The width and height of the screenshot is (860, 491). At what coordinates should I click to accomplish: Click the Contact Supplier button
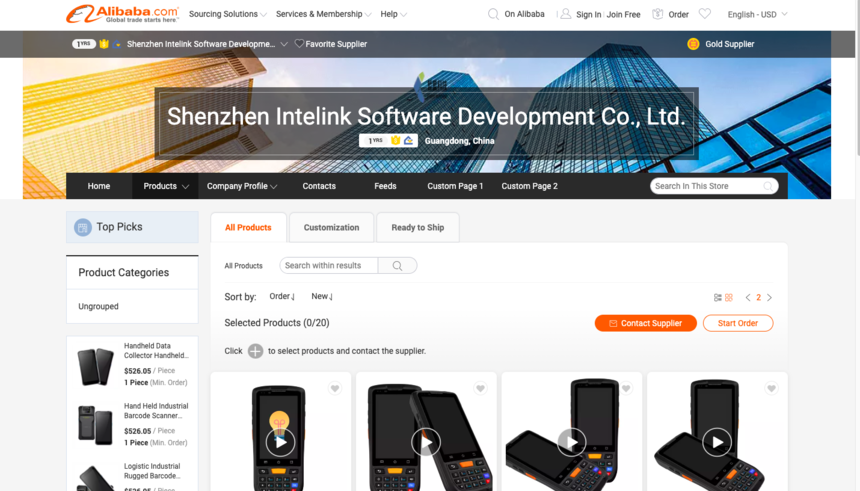coord(646,323)
